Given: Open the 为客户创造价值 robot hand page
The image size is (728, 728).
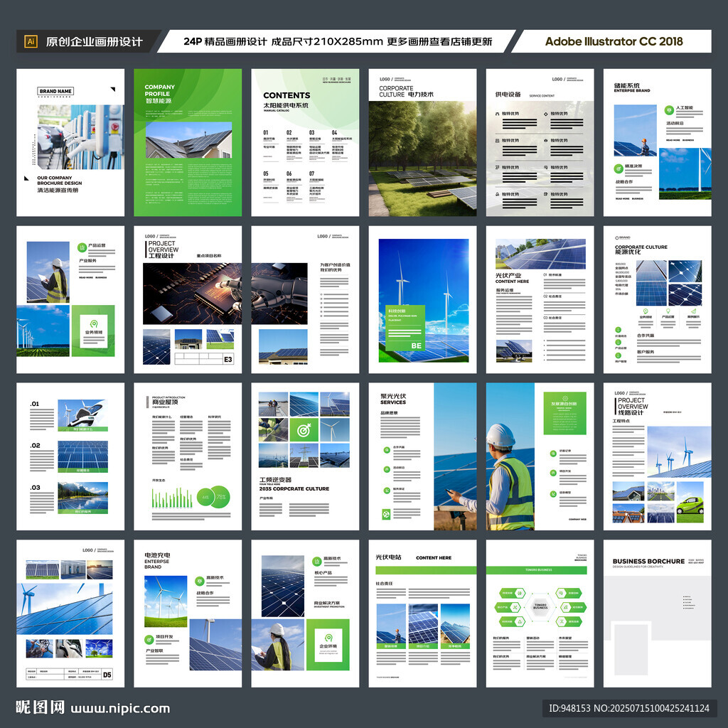Looking at the screenshot, I should click(x=305, y=299).
